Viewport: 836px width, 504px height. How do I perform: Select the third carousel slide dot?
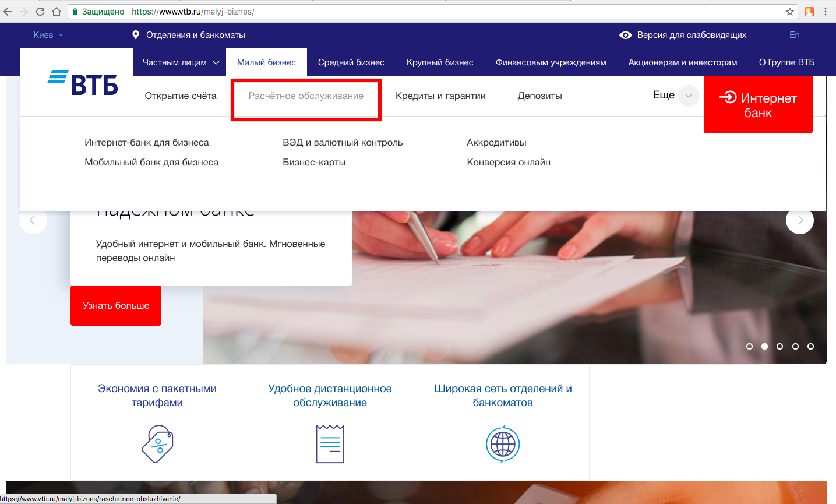(x=779, y=346)
